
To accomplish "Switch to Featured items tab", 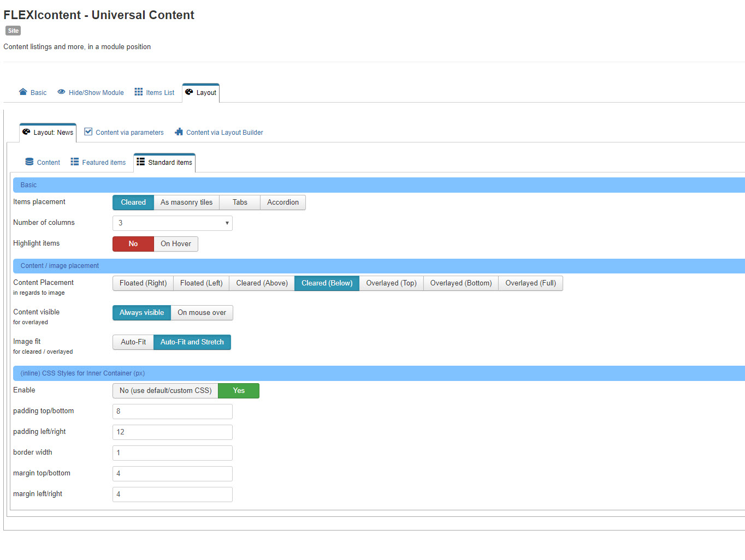I will pos(98,163).
